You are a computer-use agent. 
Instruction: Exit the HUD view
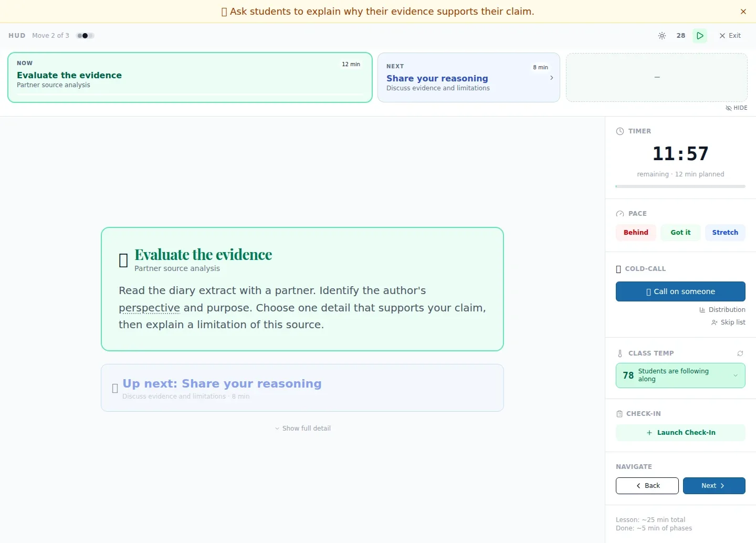730,36
